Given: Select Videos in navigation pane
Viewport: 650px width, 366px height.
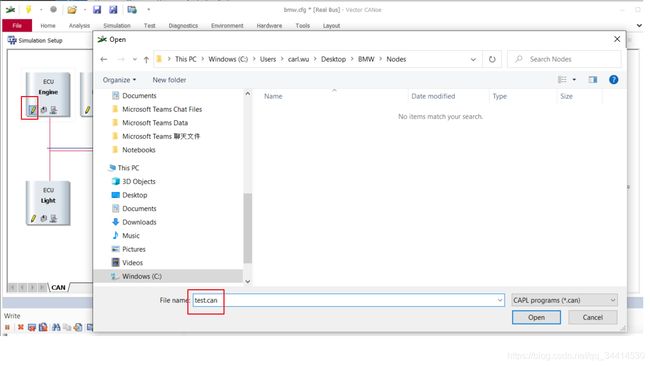Looking at the screenshot, I should pos(132,262).
